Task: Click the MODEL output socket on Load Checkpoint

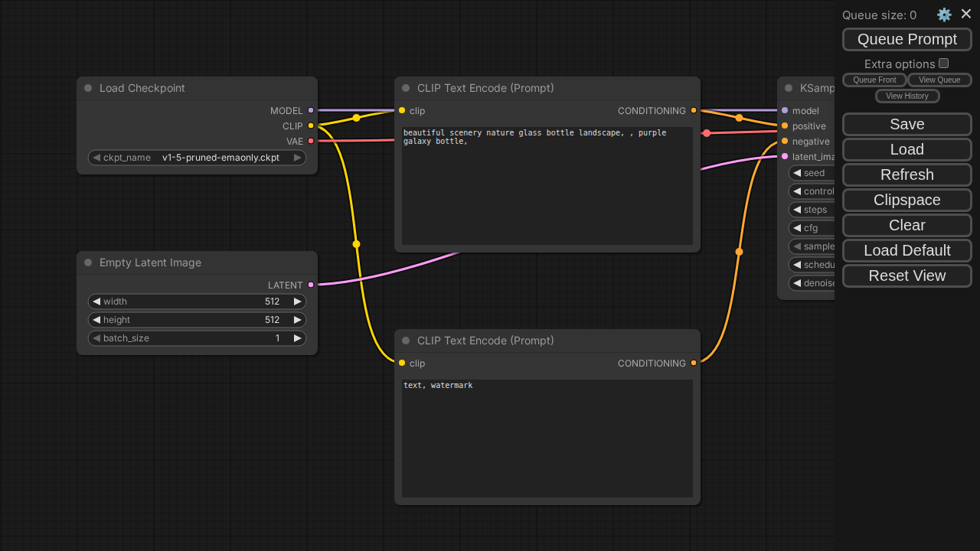Action: point(311,110)
